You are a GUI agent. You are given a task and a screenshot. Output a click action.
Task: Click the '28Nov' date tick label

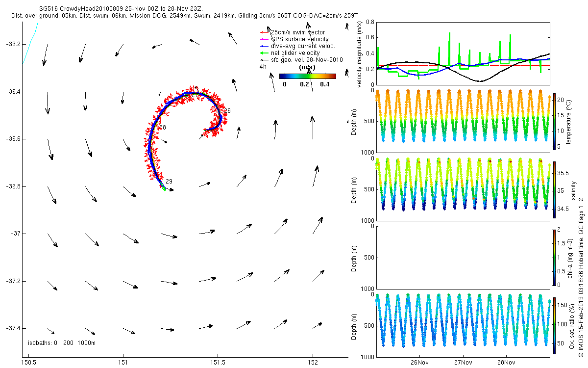point(506,363)
